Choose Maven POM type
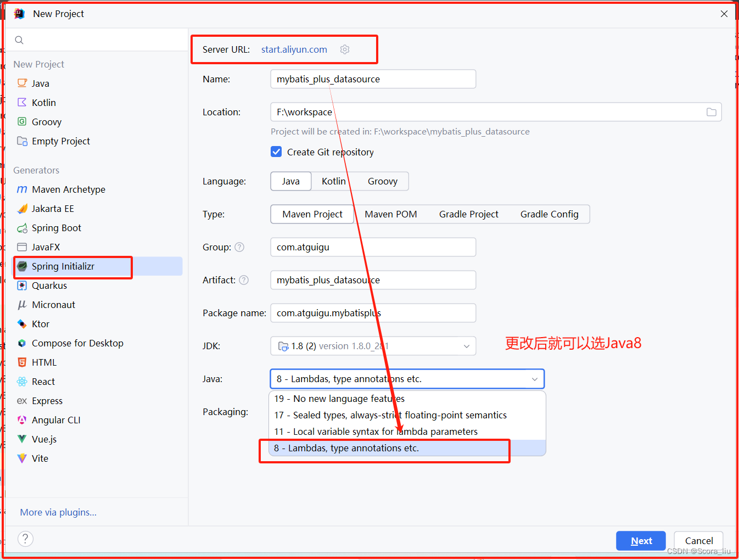The width and height of the screenshot is (739, 560). tap(391, 214)
